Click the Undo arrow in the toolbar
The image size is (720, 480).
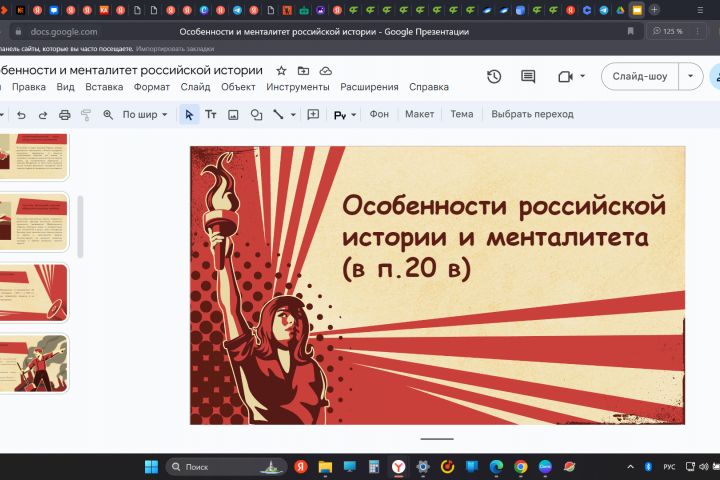point(21,115)
